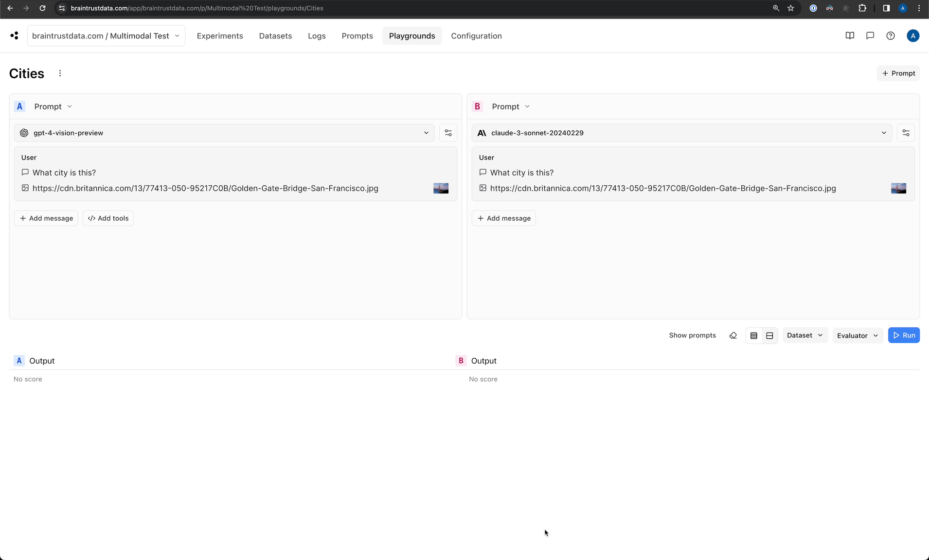The width and height of the screenshot is (929, 560).
Task: Open the Braintrust logo in the header
Action: point(14,35)
